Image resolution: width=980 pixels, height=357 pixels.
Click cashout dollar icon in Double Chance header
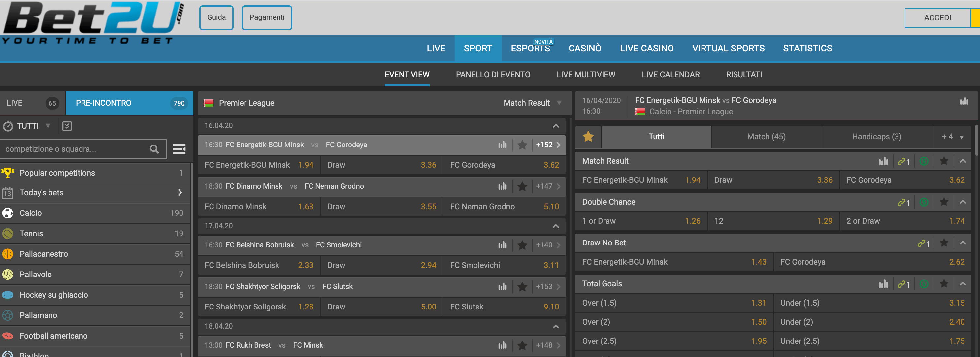tap(924, 202)
